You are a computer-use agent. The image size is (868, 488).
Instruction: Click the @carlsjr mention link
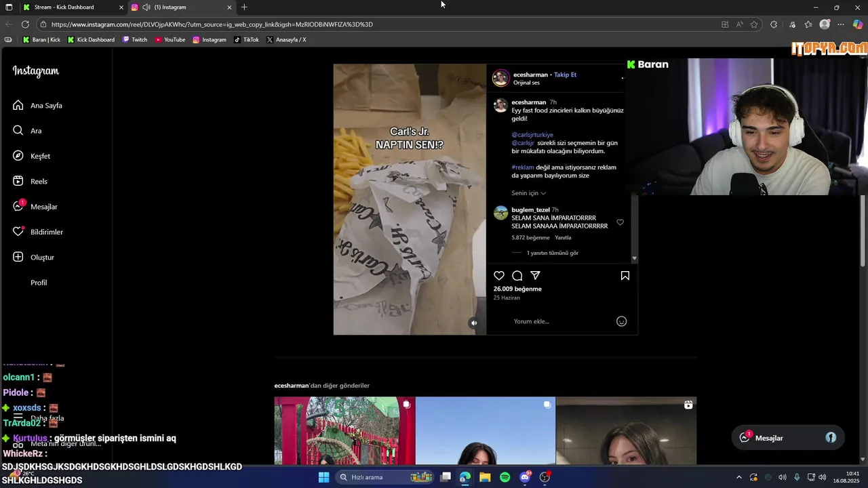coord(523,143)
